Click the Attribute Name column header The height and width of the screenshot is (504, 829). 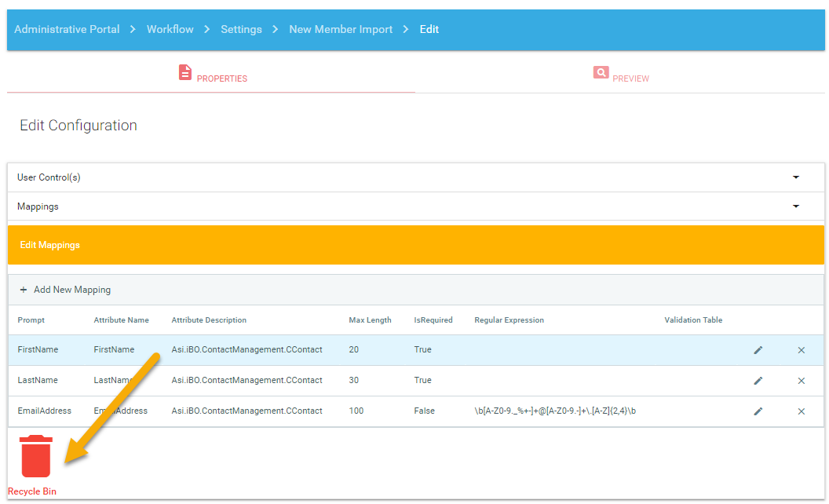tap(121, 320)
